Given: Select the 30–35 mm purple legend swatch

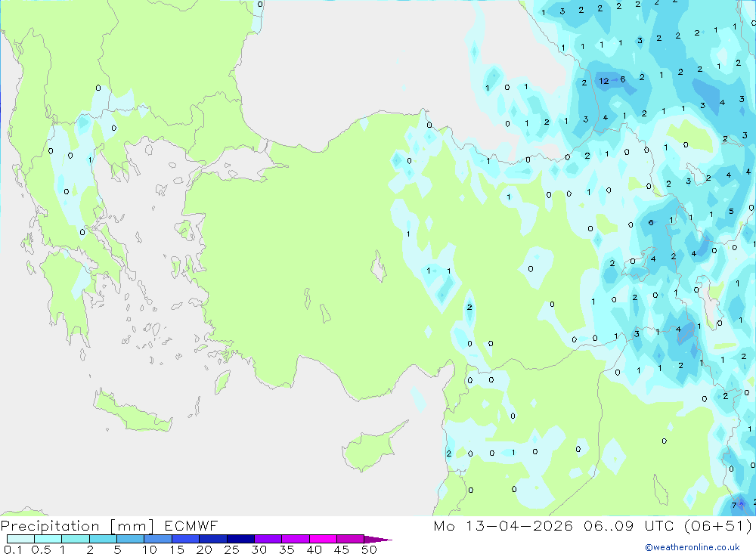Looking at the screenshot, I should pos(268,539).
